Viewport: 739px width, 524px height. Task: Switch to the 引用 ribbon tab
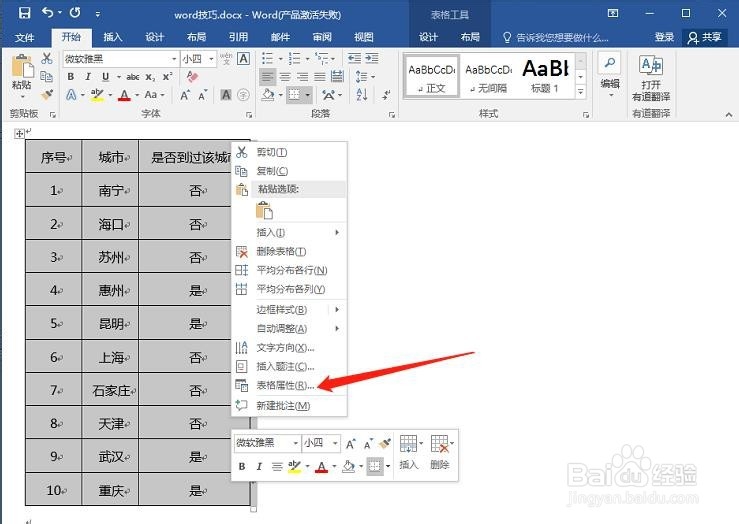(x=238, y=37)
